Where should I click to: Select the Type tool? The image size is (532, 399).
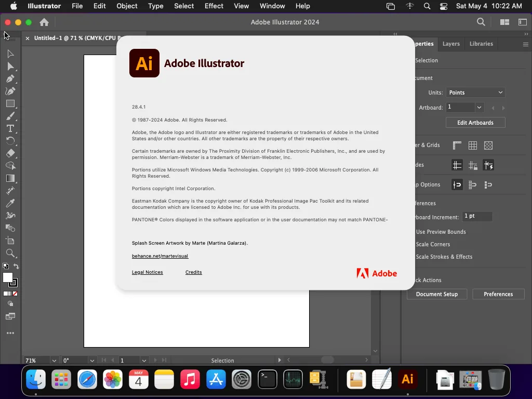click(x=10, y=129)
